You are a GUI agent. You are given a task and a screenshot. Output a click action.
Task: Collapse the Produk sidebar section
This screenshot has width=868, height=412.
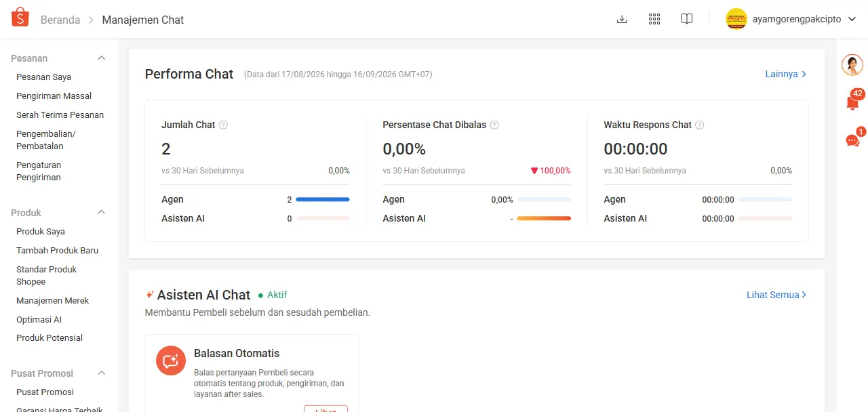click(102, 212)
